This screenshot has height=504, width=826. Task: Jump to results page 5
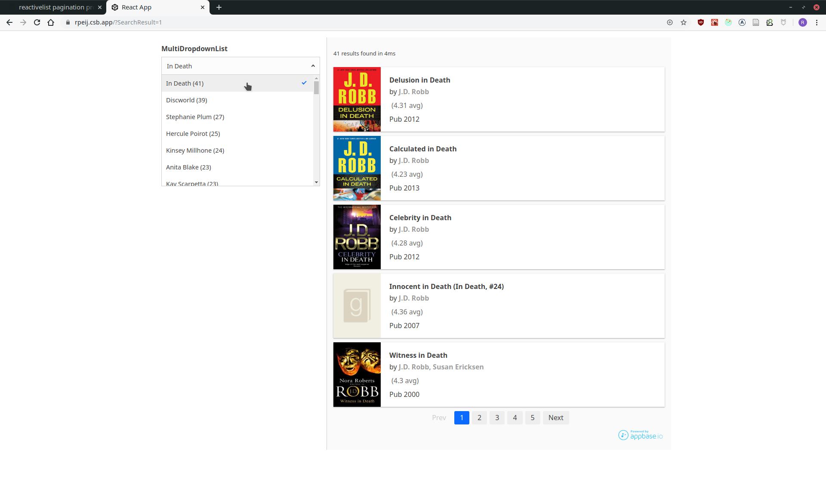click(533, 418)
